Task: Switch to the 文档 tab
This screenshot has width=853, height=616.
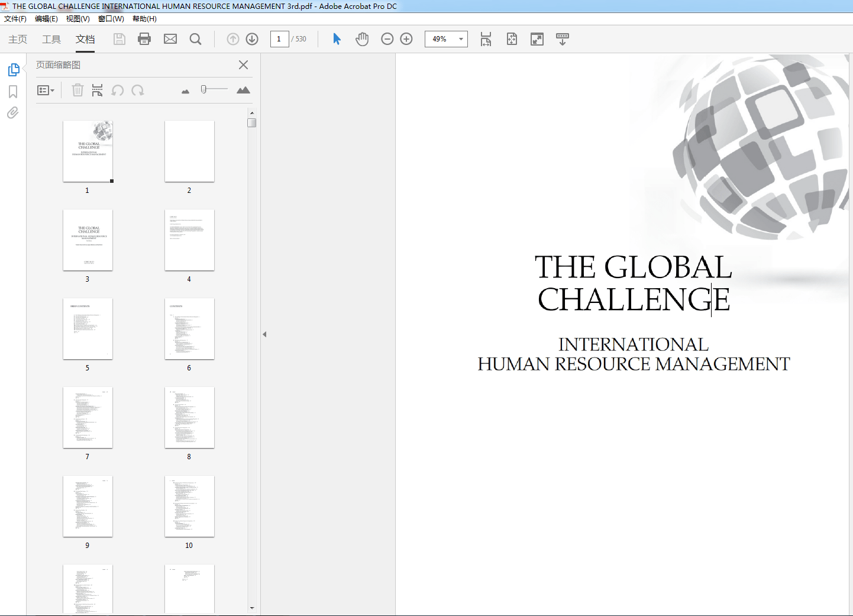Action: click(85, 39)
